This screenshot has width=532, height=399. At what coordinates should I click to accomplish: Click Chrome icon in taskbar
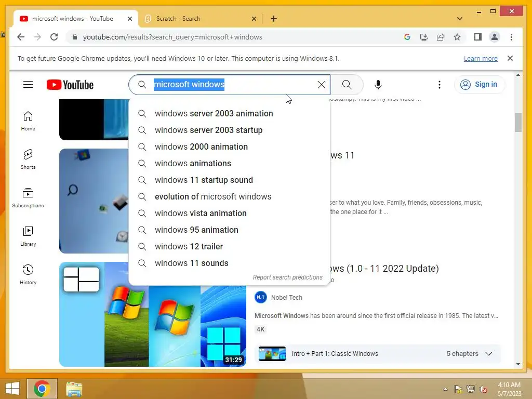(42, 389)
